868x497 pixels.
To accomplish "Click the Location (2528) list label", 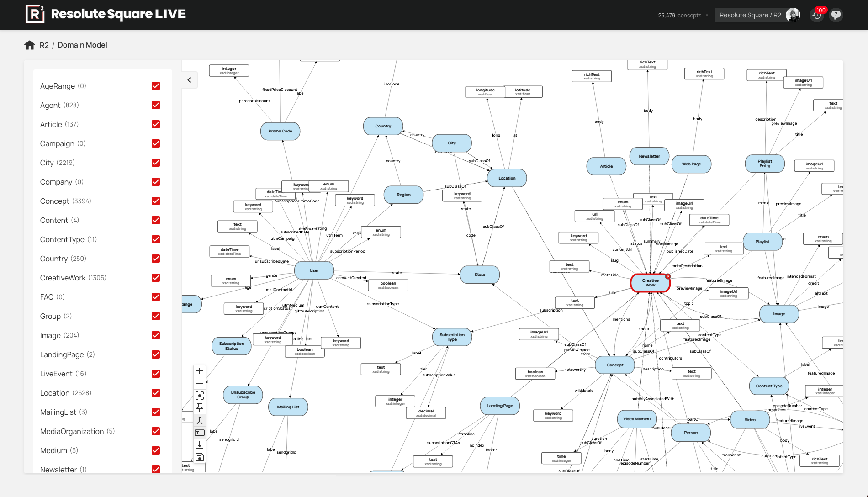I will coord(66,393).
